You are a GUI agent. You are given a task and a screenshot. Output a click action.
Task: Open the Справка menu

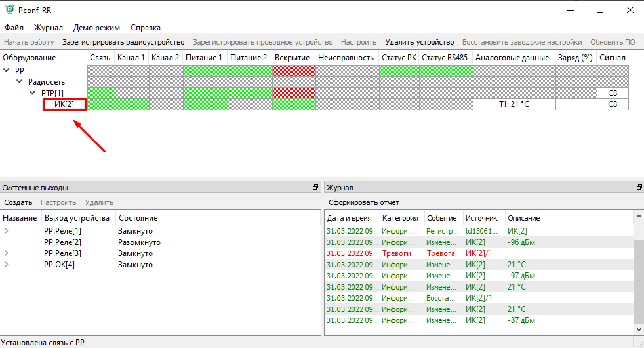[145, 28]
